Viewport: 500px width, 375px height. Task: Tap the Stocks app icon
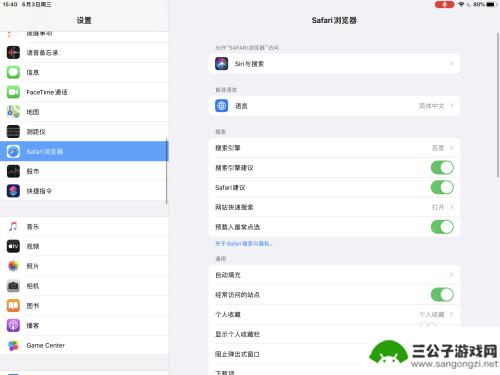click(x=13, y=171)
